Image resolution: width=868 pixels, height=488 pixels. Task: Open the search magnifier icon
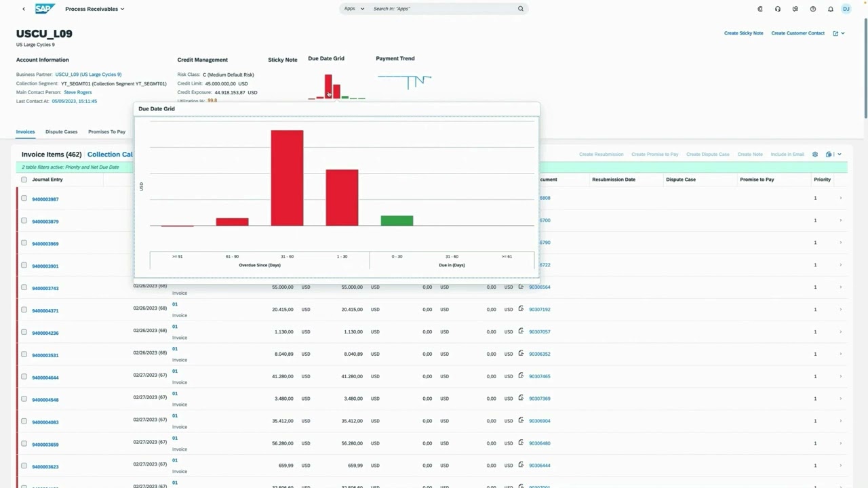[x=521, y=9]
